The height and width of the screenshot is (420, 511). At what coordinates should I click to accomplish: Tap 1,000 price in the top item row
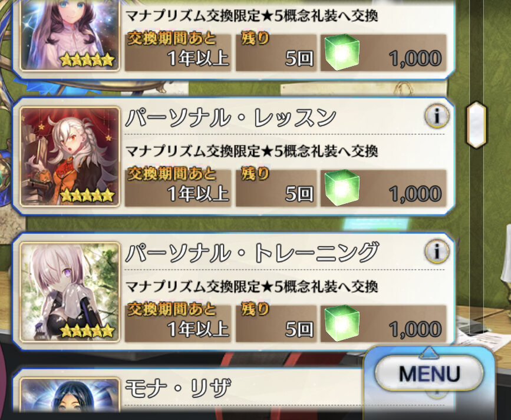415,58
